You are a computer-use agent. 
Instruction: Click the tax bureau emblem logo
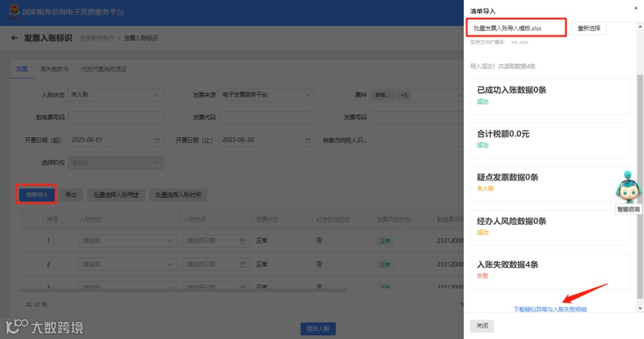14,11
